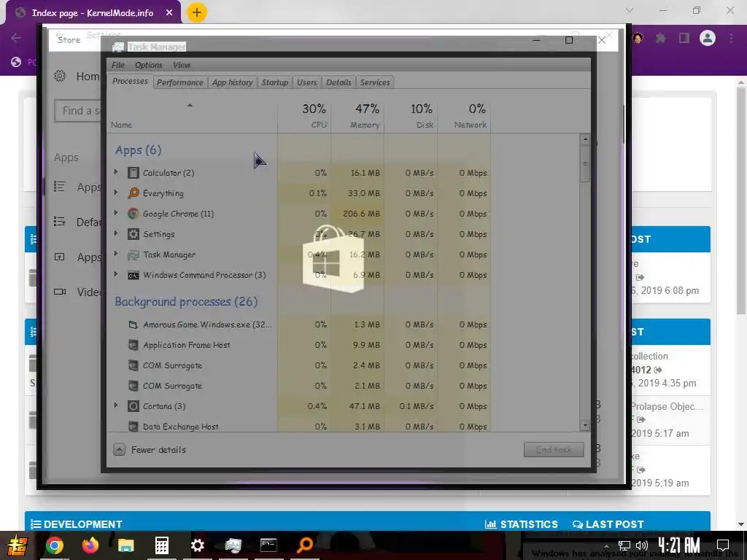
Task: Expand the Google Chrome (11) group
Action: (116, 213)
